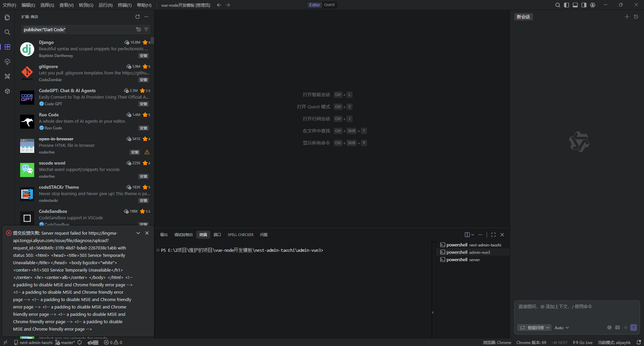
Task: Select the 新会话 chat tab
Action: 523,17
